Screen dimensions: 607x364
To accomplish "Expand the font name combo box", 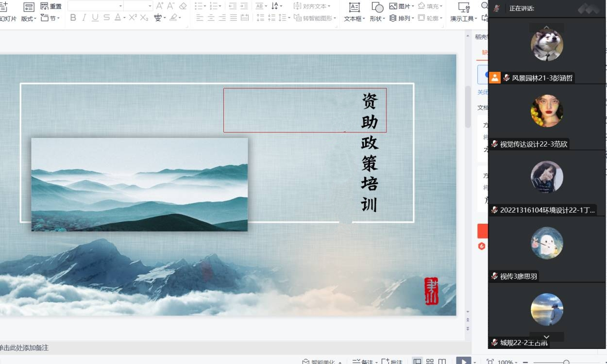I will (x=120, y=6).
